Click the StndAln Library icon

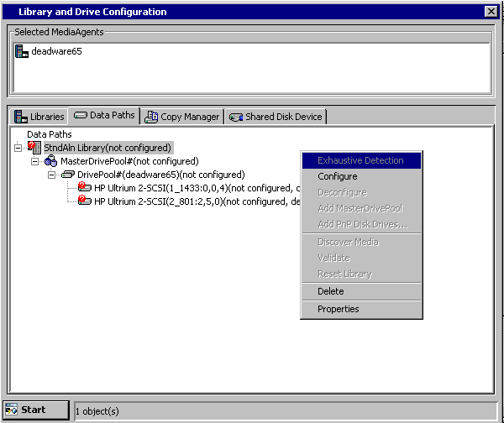point(34,147)
